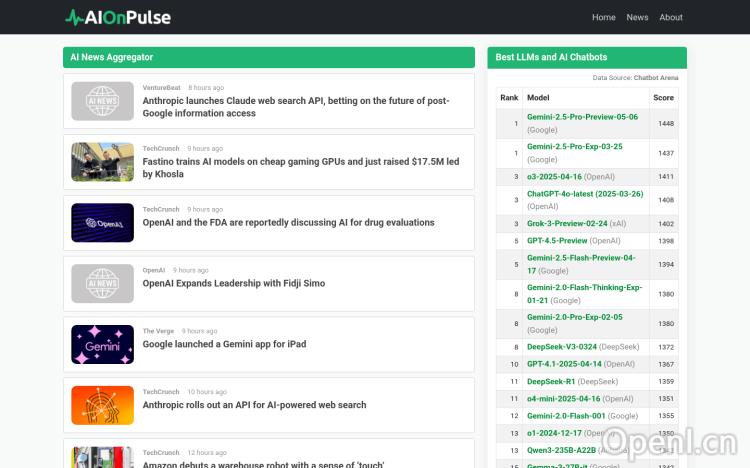Select Gemini-2.5-Pro-Preview-05-06 in the rankings
750x468 pixels.
[582, 117]
